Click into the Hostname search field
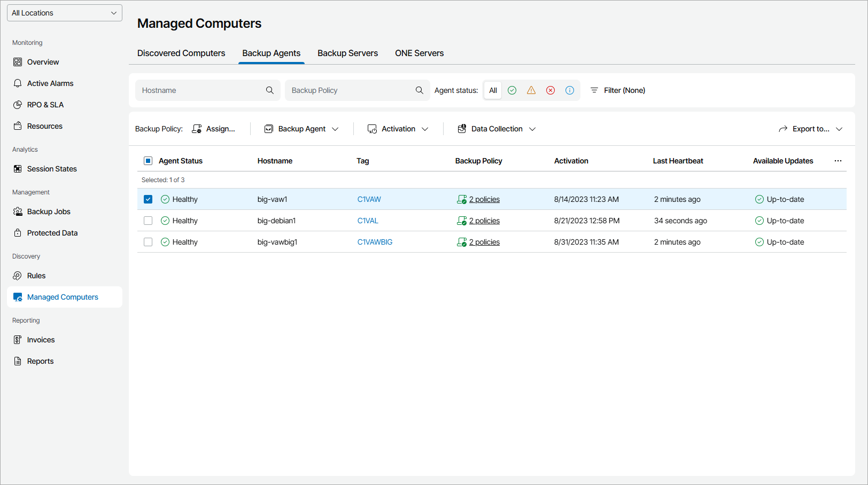868x485 pixels. 200,90
